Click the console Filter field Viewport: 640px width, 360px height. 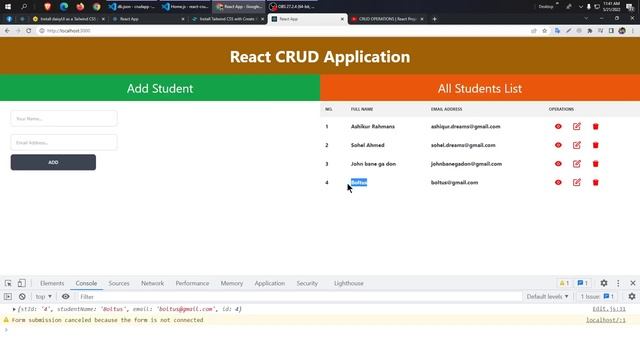[299, 297]
